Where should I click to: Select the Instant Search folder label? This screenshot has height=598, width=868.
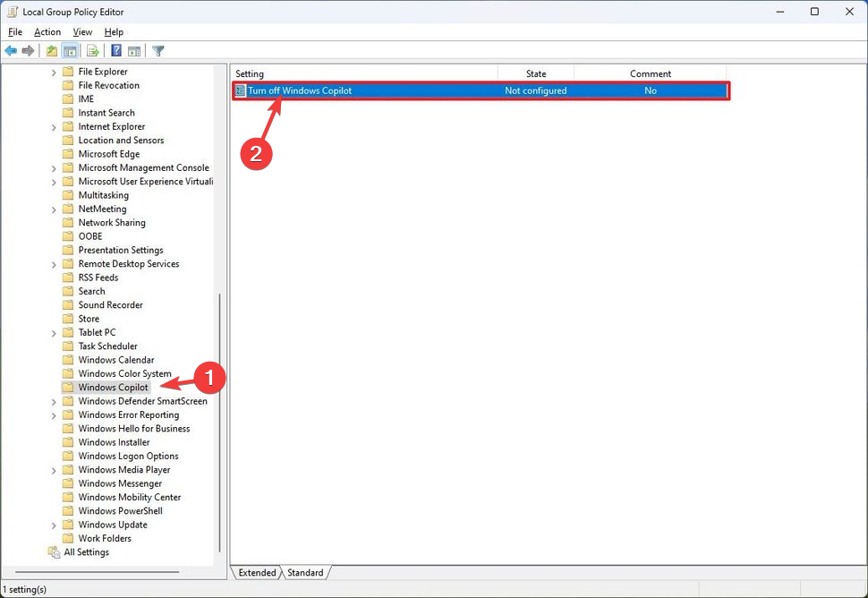point(106,113)
